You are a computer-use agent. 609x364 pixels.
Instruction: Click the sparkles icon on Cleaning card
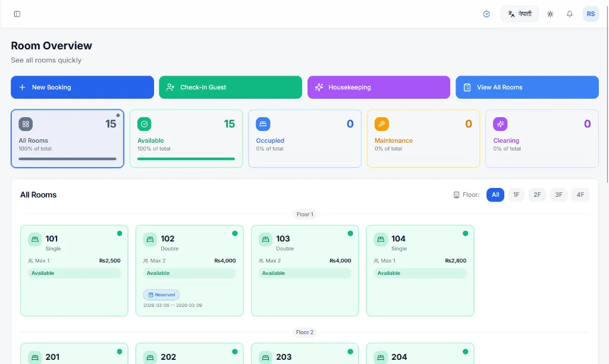500,124
